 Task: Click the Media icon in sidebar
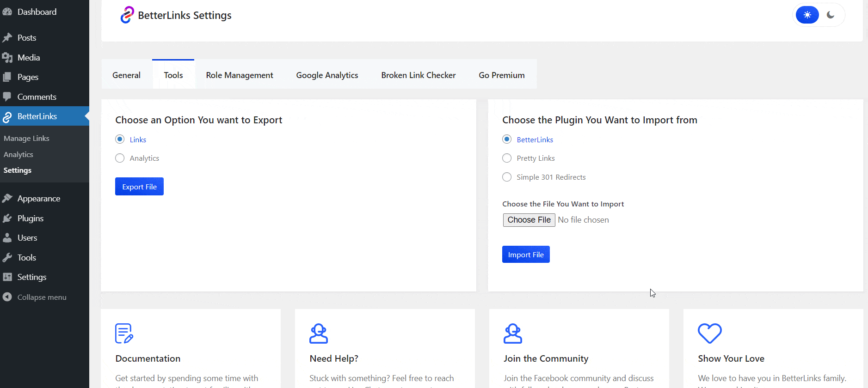[7, 58]
